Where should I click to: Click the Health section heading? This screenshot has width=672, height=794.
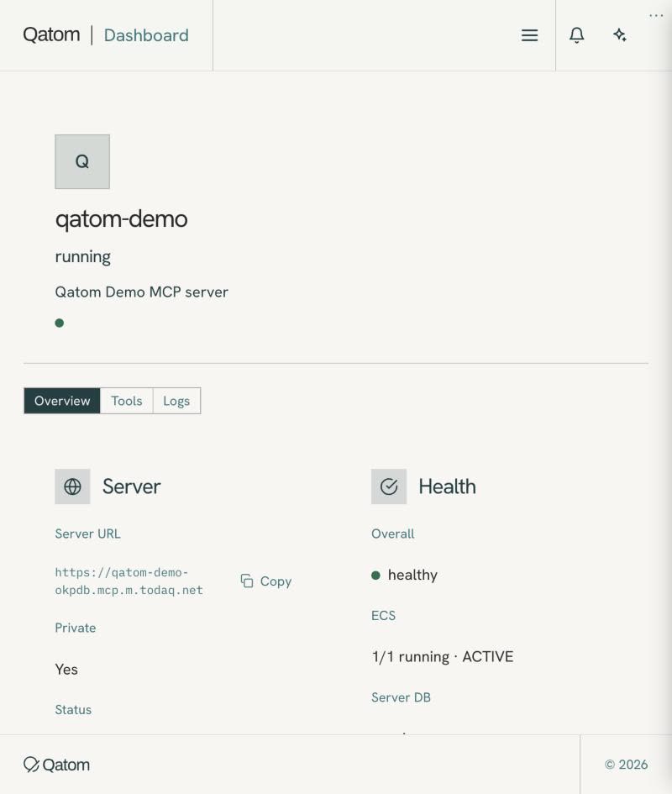click(x=447, y=486)
